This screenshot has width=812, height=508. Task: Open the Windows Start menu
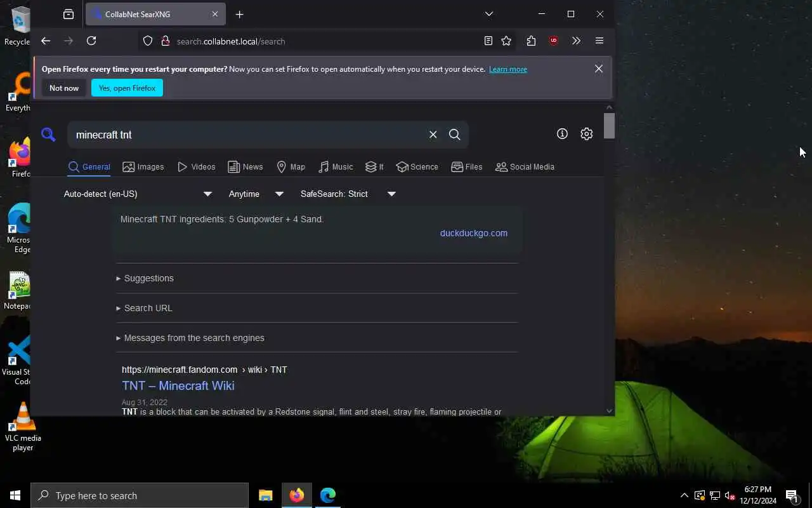[x=15, y=495]
